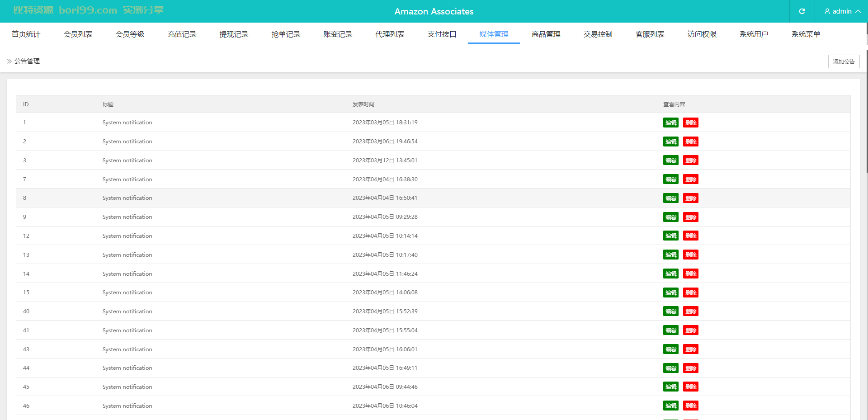Delete notification with ID 9
Screen dimensions: 868x420
point(691,217)
